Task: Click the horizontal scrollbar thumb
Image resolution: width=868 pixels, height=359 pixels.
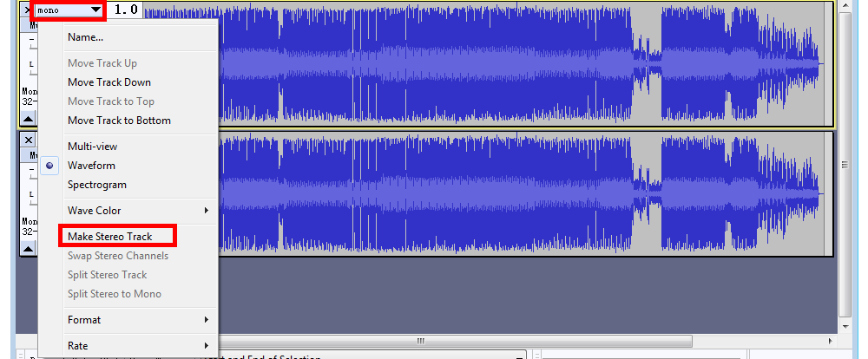Action: [421, 341]
